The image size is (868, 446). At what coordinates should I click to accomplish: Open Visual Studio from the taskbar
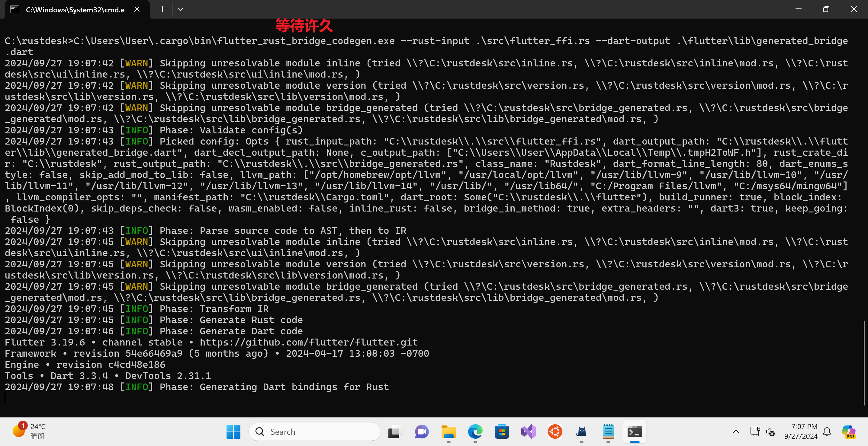pyautogui.click(x=528, y=432)
